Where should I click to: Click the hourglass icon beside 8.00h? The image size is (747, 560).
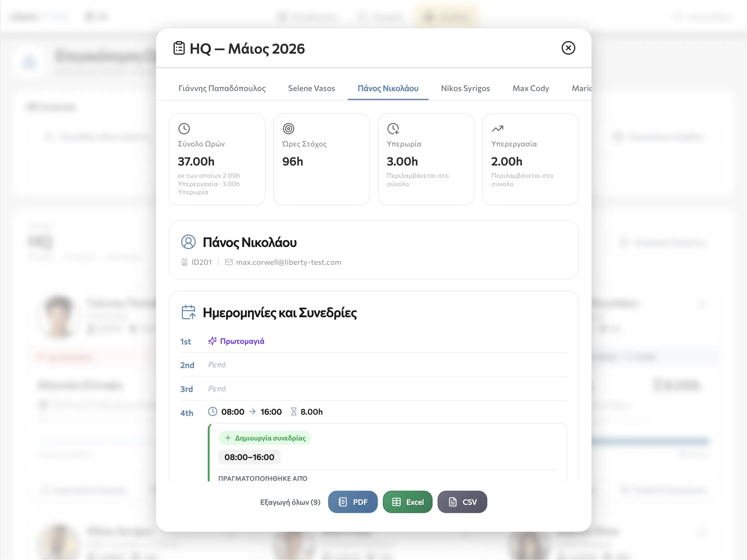click(294, 412)
